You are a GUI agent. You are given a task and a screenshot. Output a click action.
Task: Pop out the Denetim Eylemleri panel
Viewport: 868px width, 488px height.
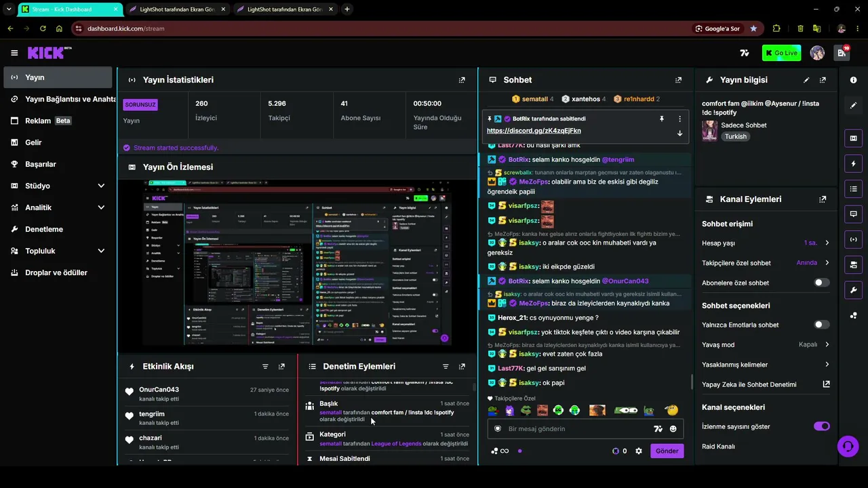pos(462,367)
